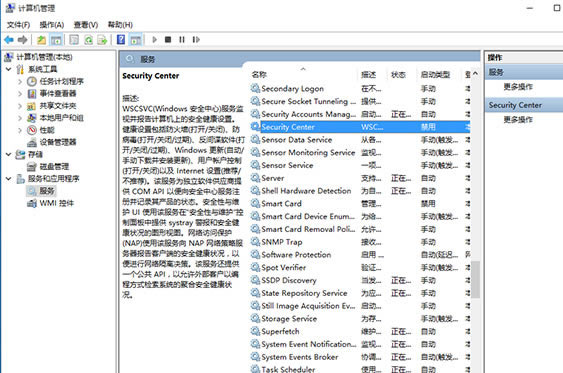Open the Properties toolbar icon
563x373 pixels.
click(74, 40)
